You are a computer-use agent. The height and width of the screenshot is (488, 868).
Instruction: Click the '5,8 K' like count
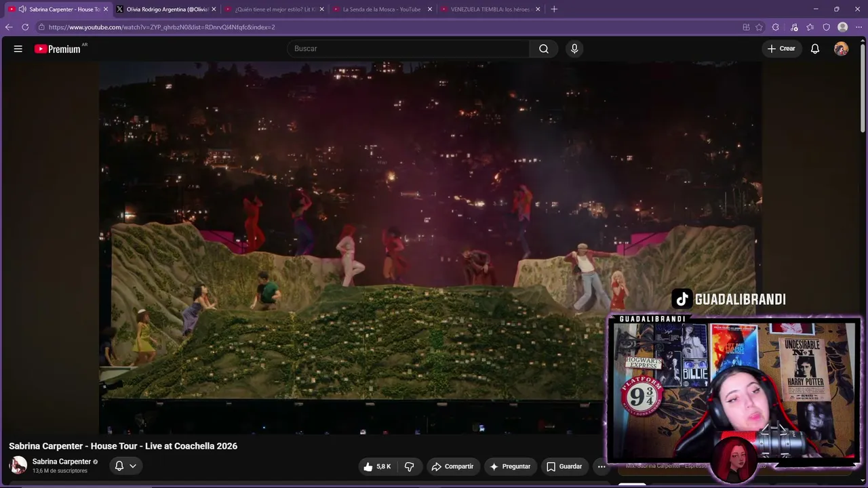pos(384,466)
